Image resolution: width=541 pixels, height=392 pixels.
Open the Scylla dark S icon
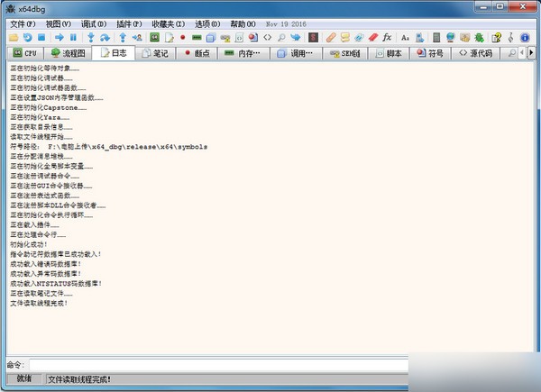click(313, 37)
